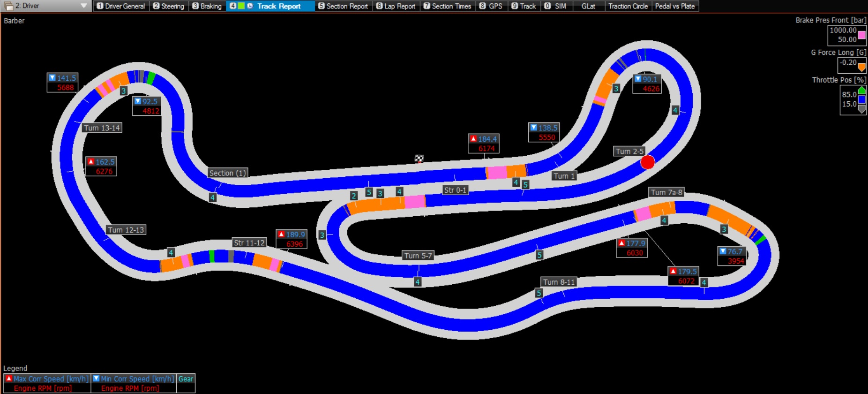The image size is (868, 394).
Task: Click the Max Corr Speed red triangle icon in the legend
Action: pyautogui.click(x=8, y=379)
